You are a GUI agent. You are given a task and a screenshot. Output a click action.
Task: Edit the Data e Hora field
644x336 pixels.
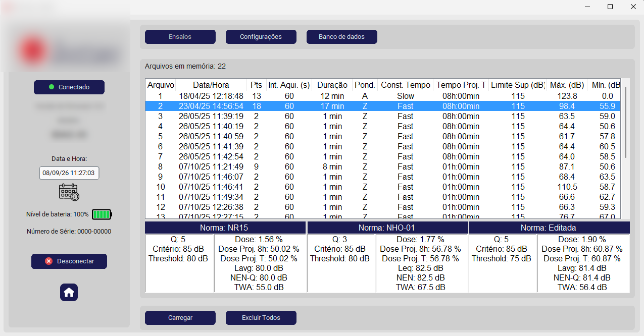tap(69, 173)
